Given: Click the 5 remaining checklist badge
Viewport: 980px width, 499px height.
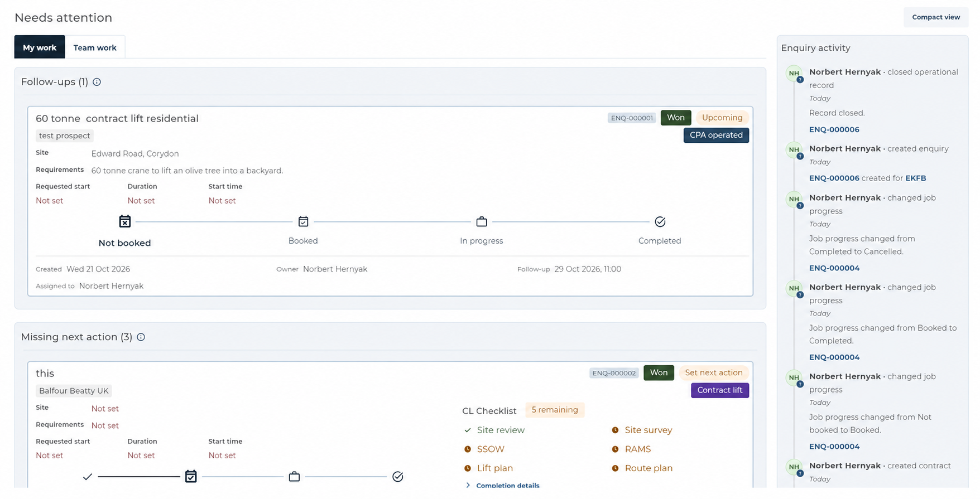Looking at the screenshot, I should (x=555, y=410).
